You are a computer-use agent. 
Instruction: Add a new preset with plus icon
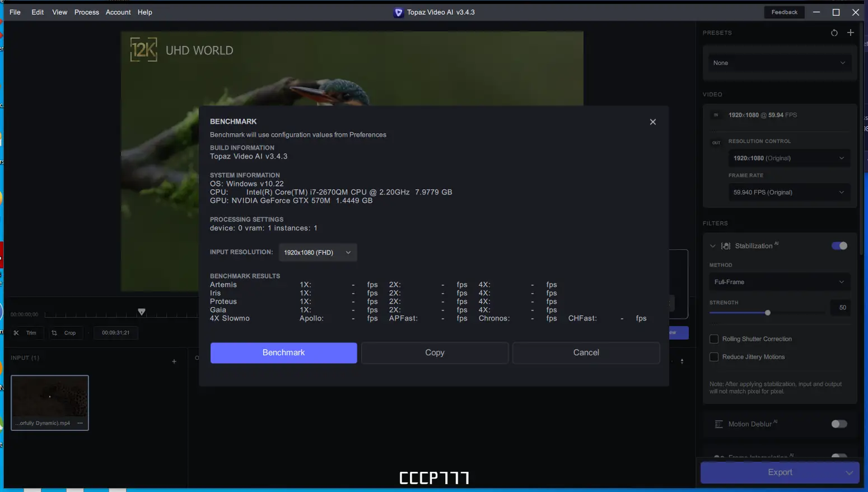[x=851, y=33]
